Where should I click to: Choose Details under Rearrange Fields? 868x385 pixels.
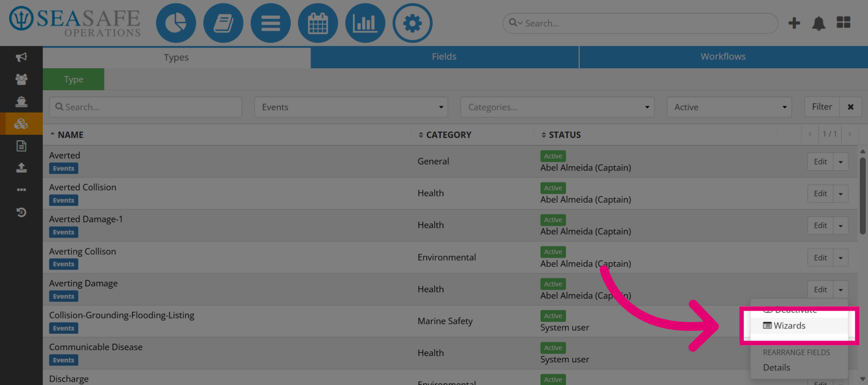click(x=777, y=368)
